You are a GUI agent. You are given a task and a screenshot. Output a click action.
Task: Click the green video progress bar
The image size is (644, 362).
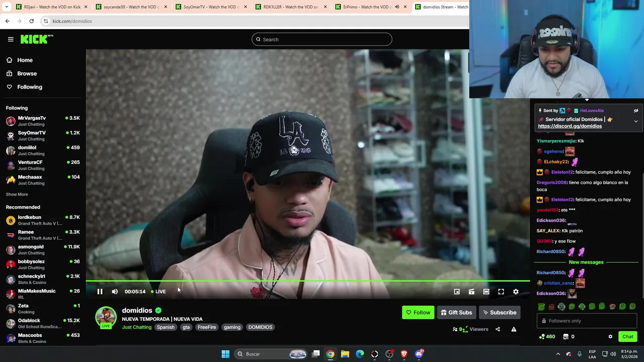click(x=307, y=281)
